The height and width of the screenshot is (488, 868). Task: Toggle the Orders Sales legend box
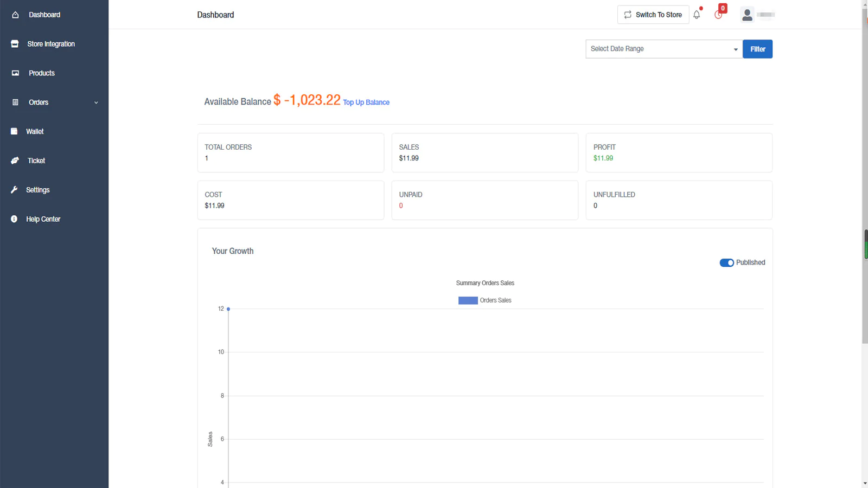(x=468, y=300)
